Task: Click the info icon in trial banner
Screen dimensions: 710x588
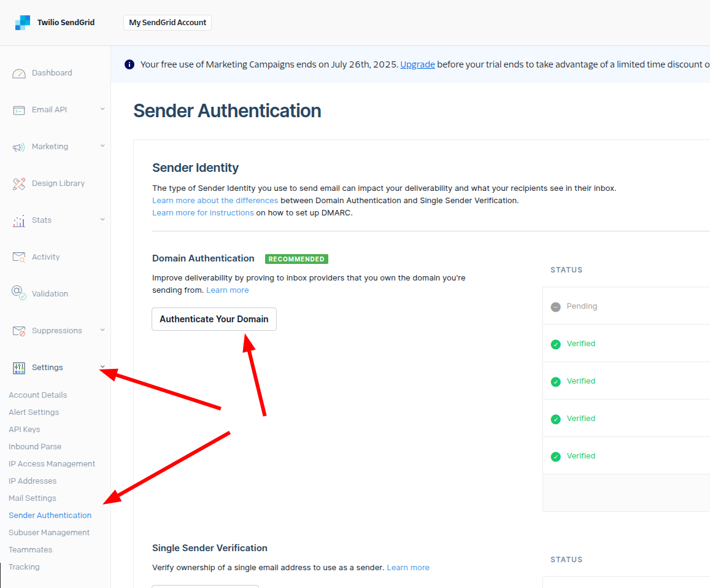Action: 129,64
